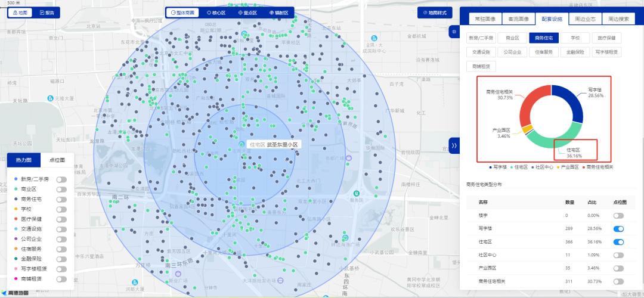This screenshot has height=298, width=644.
Task: Enable the 商业区 layer switch
Action: pyautogui.click(x=61, y=189)
